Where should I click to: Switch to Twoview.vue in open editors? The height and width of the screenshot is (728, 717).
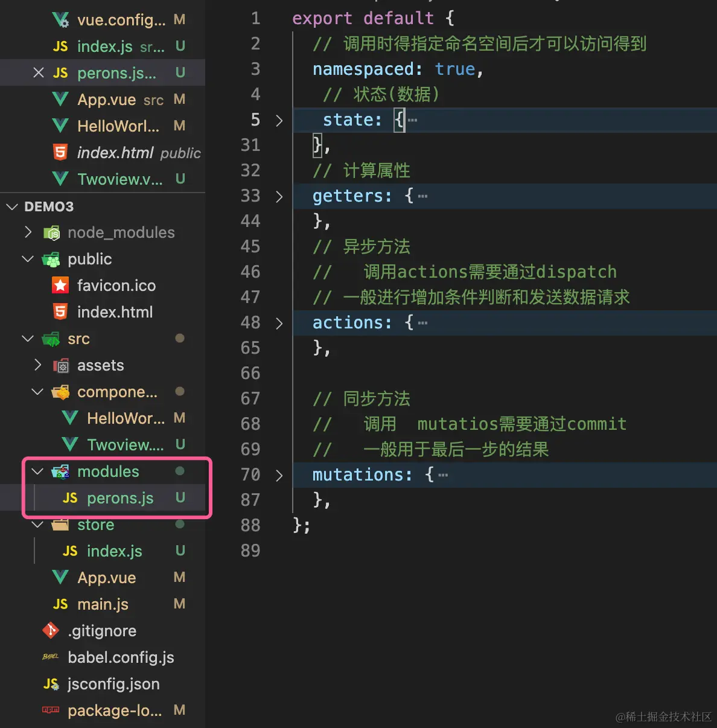[119, 179]
